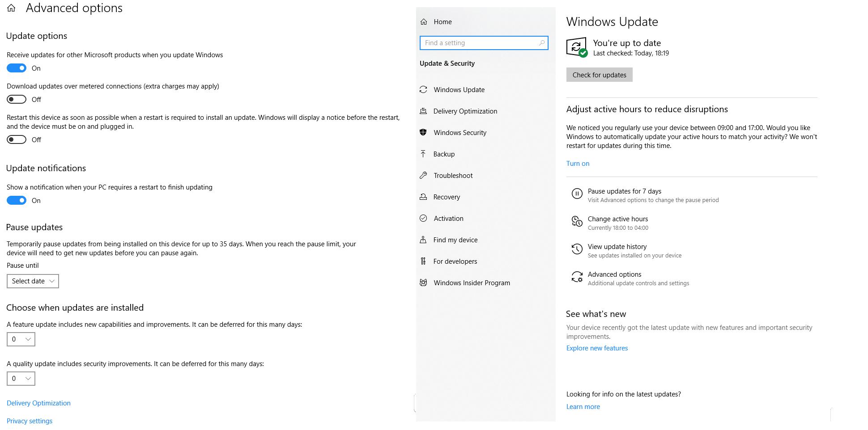Click the Backup upward arrow icon
Image resolution: width=868 pixels, height=430 pixels.
click(x=423, y=154)
